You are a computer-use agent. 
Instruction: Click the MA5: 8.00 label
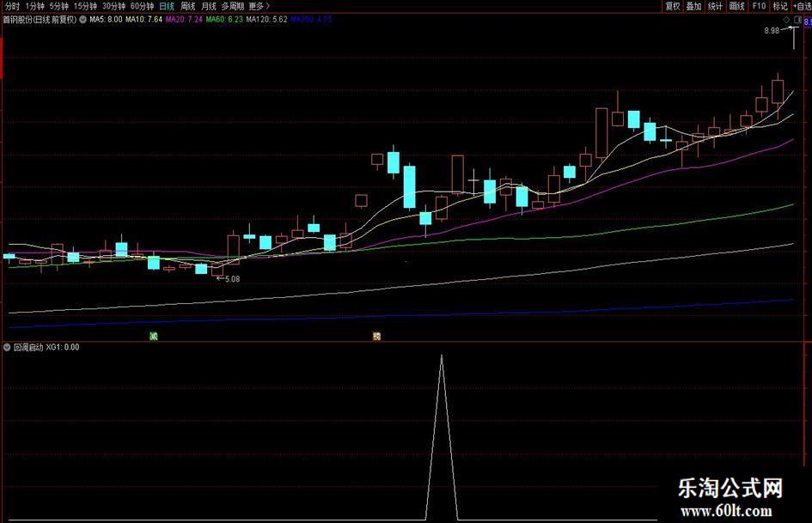click(x=106, y=20)
